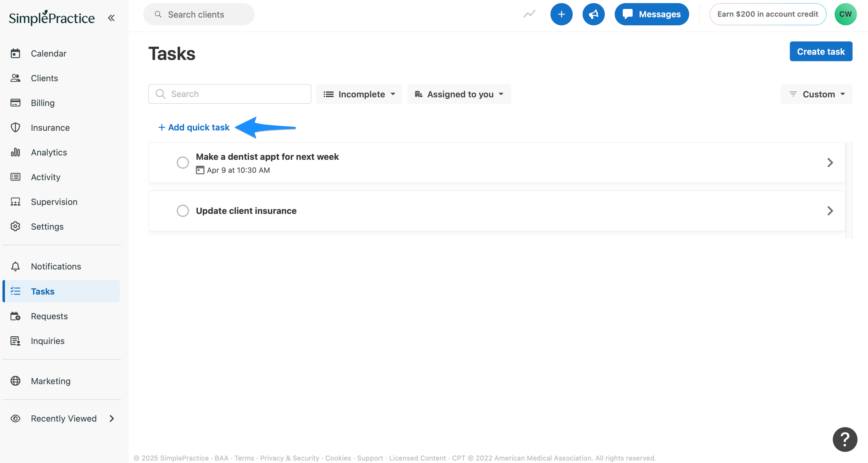
Task: Click the SimplePractice logo
Action: 52,18
